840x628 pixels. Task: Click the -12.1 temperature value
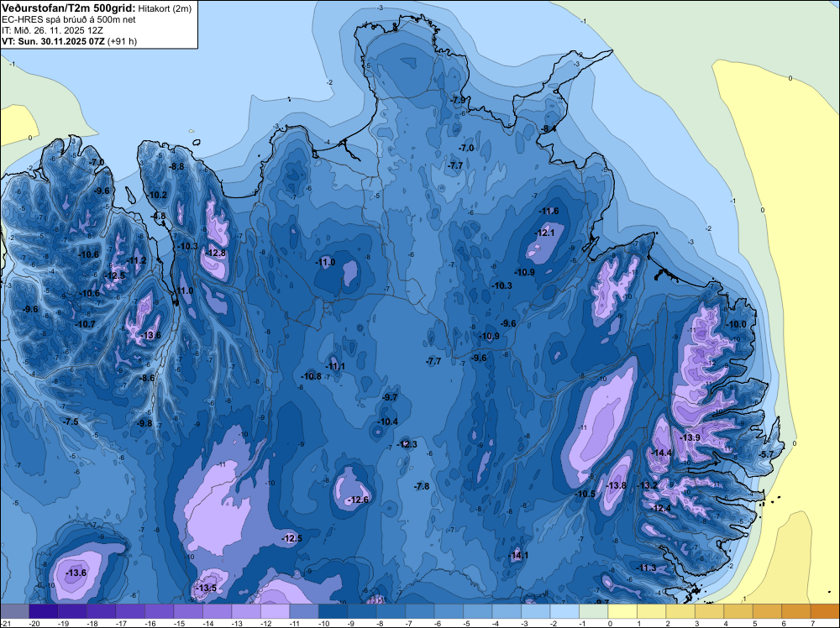[544, 233]
